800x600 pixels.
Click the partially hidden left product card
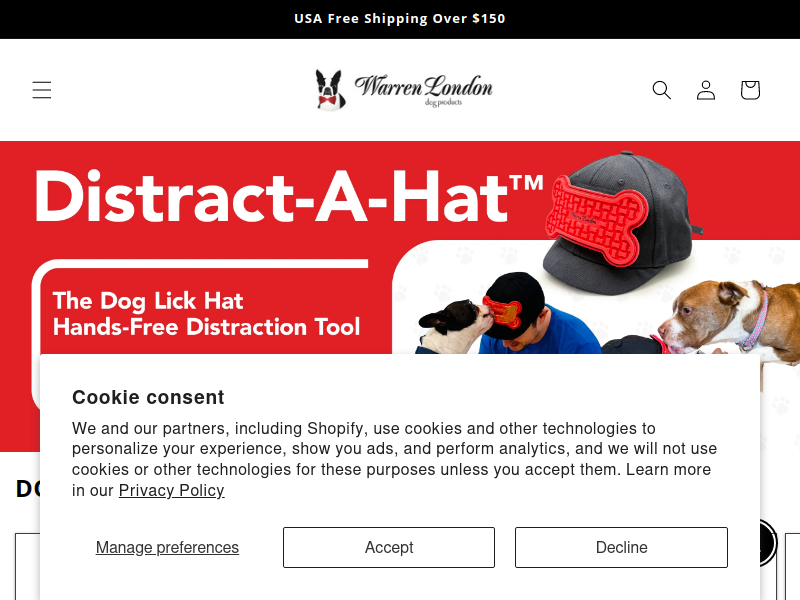point(28,566)
